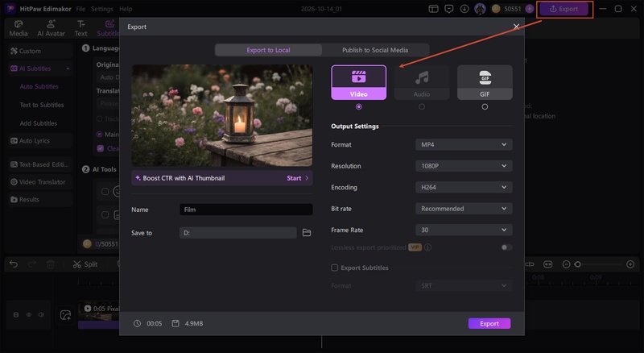The image size is (644, 353).
Task: Open the Media panel in toolbar
Action: click(x=19, y=28)
